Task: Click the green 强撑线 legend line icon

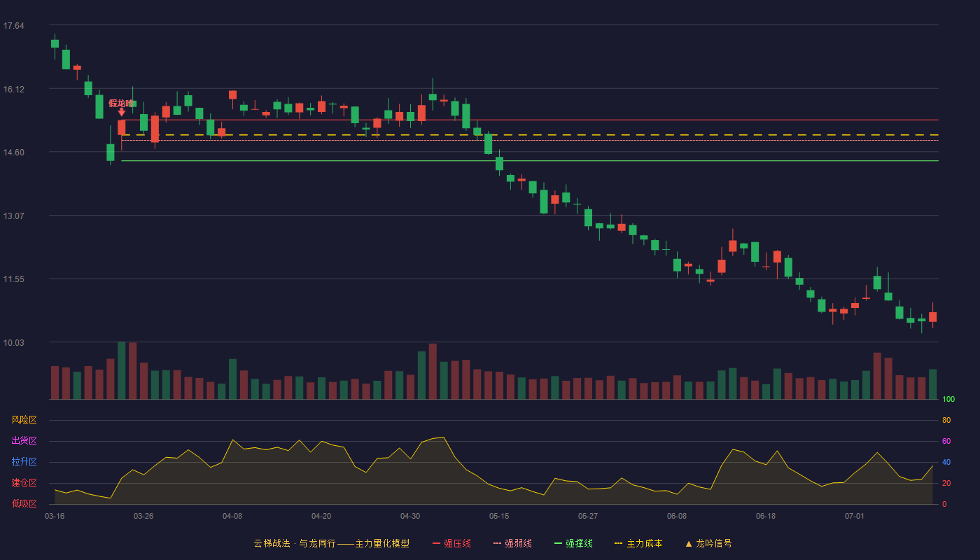Action: pos(558,544)
